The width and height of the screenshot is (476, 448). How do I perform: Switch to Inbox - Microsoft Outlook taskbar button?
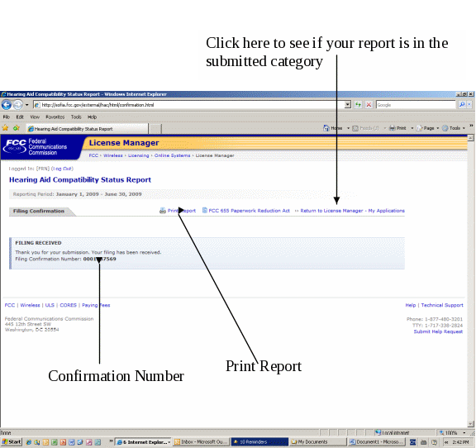[202, 442]
